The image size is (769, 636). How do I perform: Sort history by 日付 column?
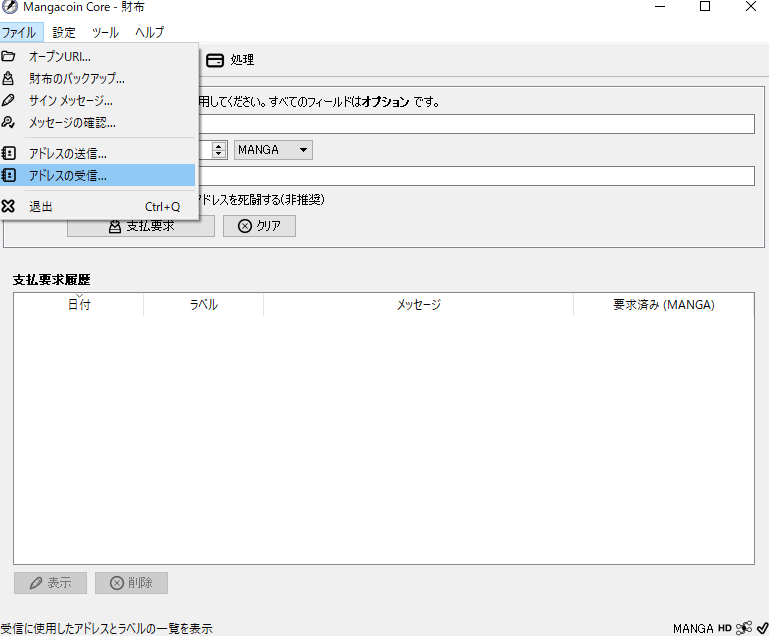click(78, 305)
